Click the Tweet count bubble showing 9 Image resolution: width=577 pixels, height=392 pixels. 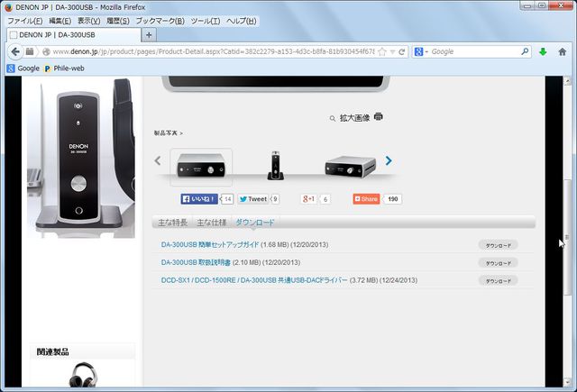point(274,199)
